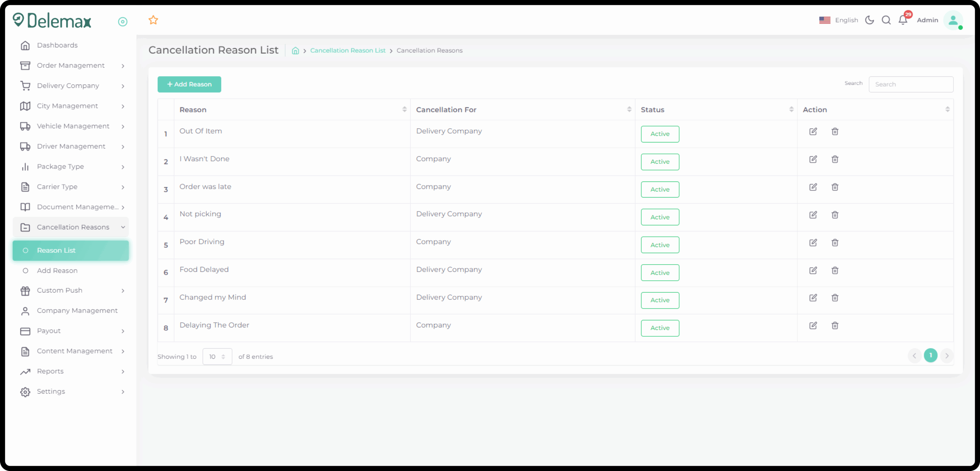Delete the Poor Driving reason via trash icon
Viewport: 980px width, 471px height.
click(835, 242)
